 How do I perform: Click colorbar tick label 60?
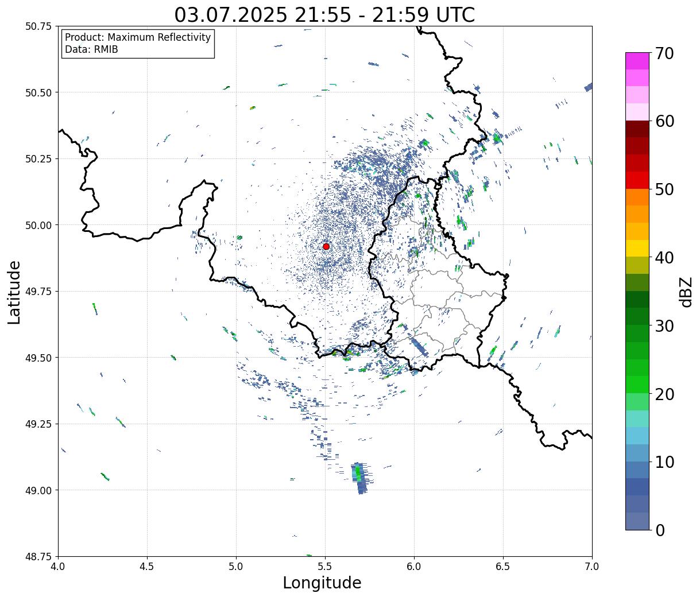coord(664,121)
